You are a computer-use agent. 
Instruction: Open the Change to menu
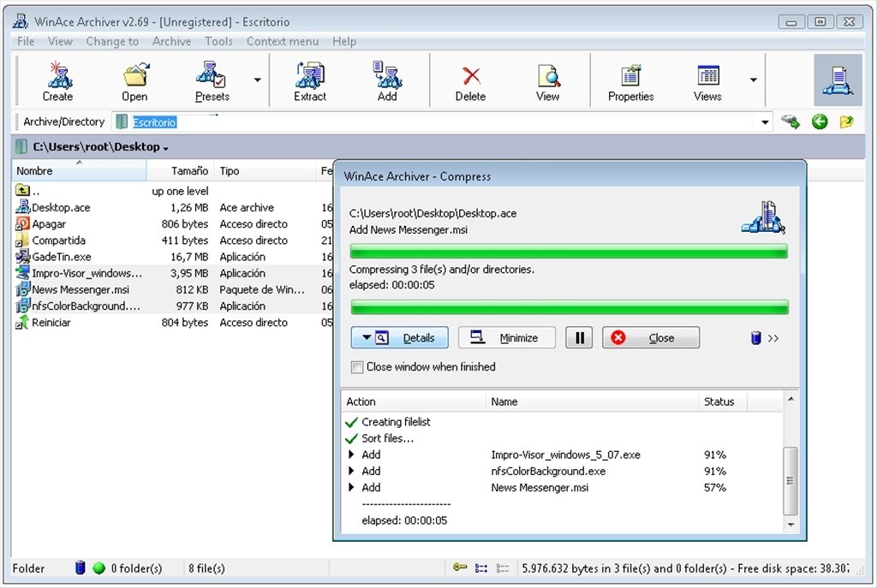pyautogui.click(x=112, y=41)
